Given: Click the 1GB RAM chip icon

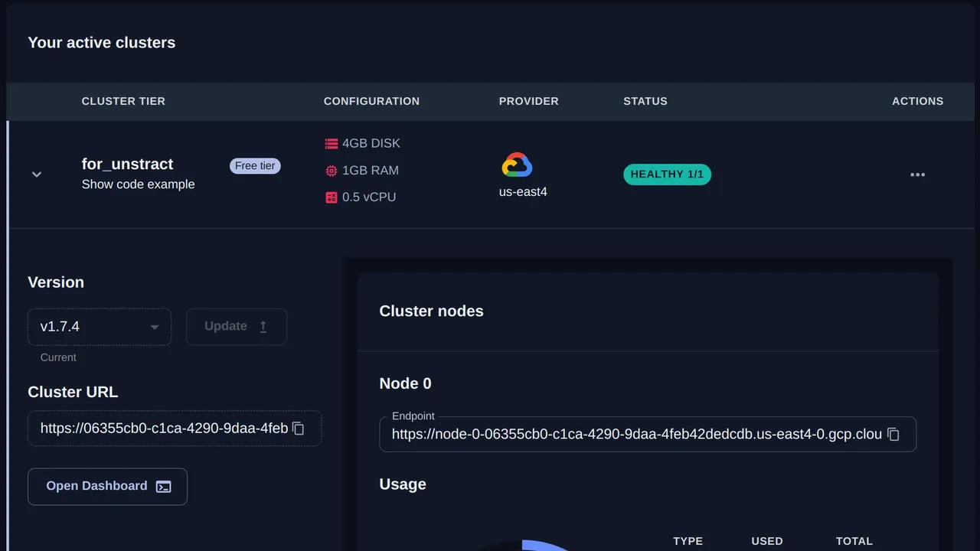Looking at the screenshot, I should coord(331,170).
